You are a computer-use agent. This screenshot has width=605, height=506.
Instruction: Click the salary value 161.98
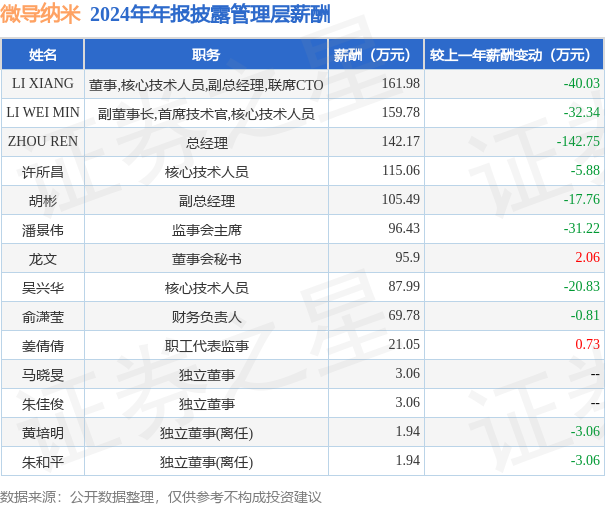click(401, 83)
